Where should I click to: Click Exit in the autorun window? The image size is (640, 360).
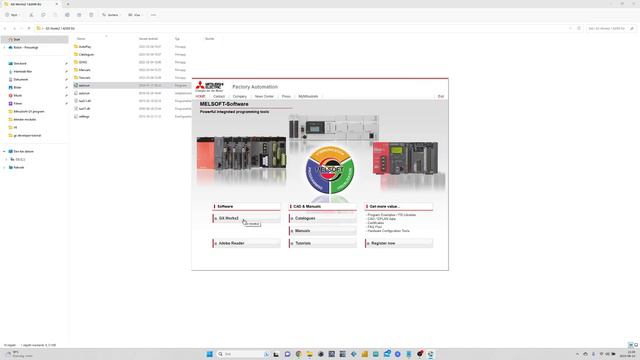pos(441,96)
